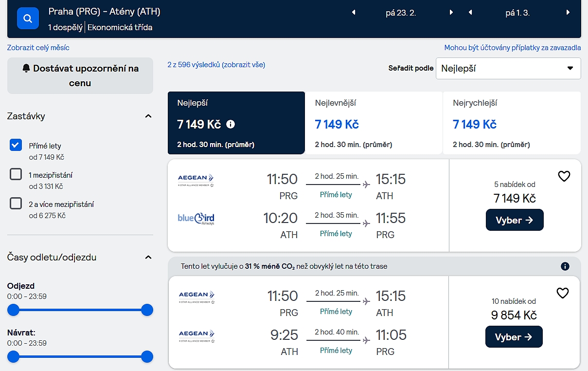Open the Seřadit podle dropdown
The width and height of the screenshot is (588, 371).
pyautogui.click(x=508, y=68)
